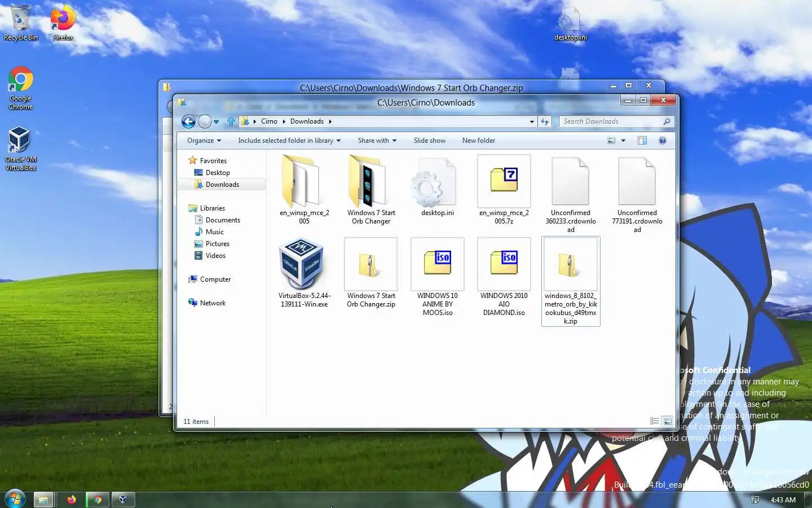Select desktop.ini icon on the desktop
This screenshot has height=508, width=812.
pos(570,24)
